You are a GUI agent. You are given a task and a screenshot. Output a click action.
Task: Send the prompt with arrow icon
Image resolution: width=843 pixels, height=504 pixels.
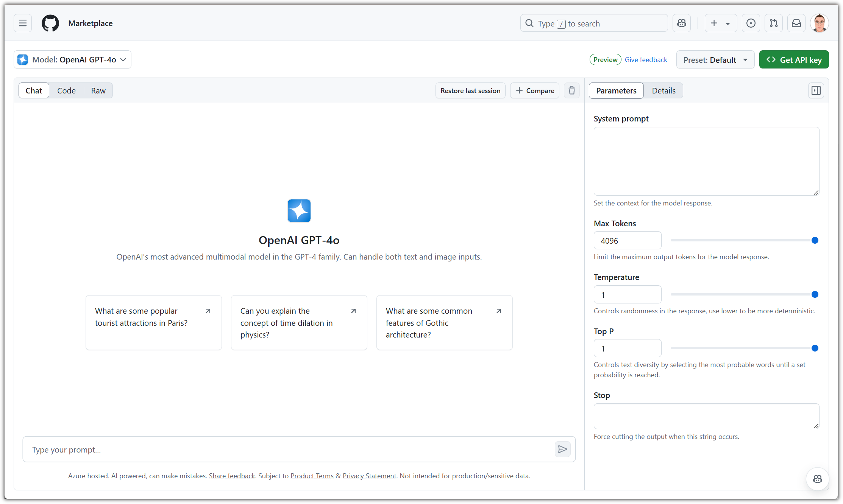tap(562, 449)
